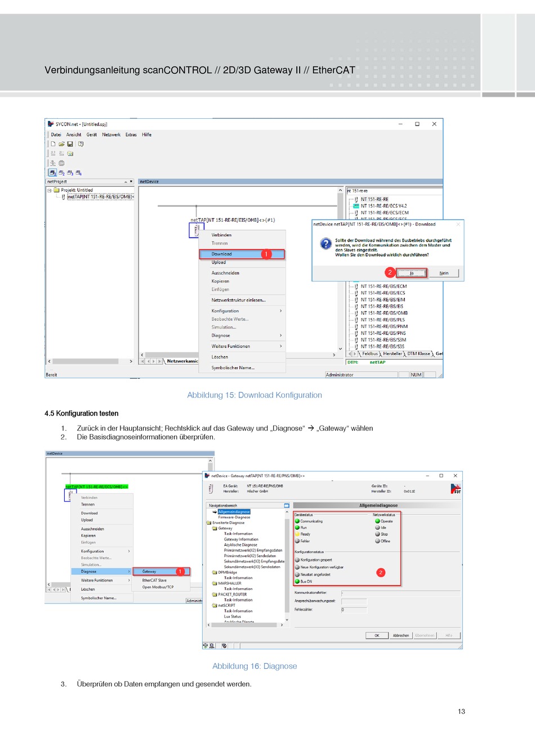Select the window layout 2 icon
This screenshot has width=535, height=756.
click(61, 173)
